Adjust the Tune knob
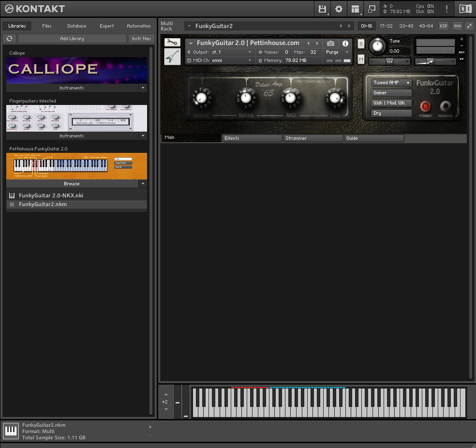 (377, 46)
